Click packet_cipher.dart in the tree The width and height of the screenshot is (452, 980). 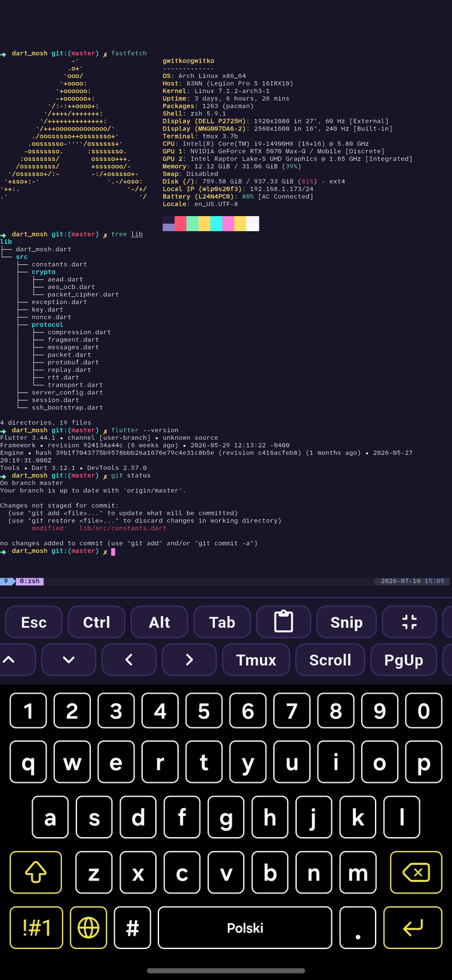pyautogui.click(x=83, y=294)
